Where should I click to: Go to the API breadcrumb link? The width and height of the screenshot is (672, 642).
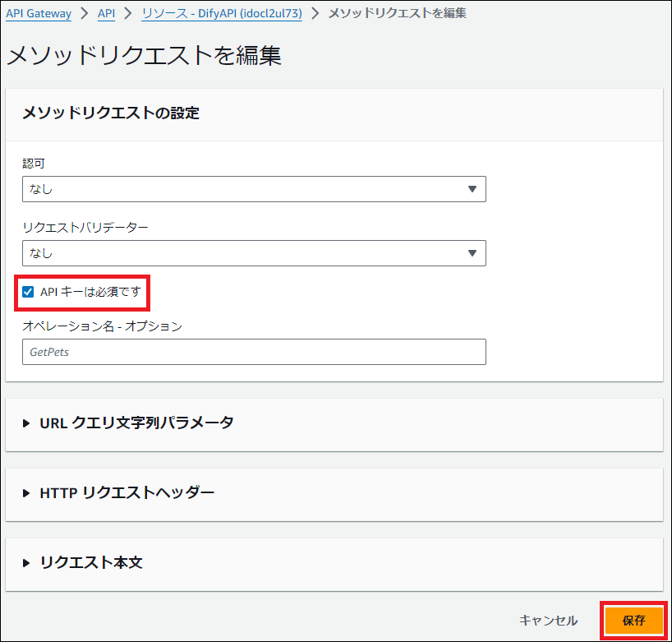click(x=106, y=13)
